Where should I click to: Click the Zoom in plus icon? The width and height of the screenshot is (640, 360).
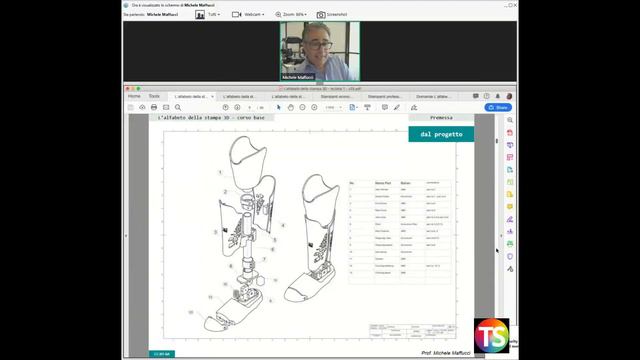click(x=314, y=107)
